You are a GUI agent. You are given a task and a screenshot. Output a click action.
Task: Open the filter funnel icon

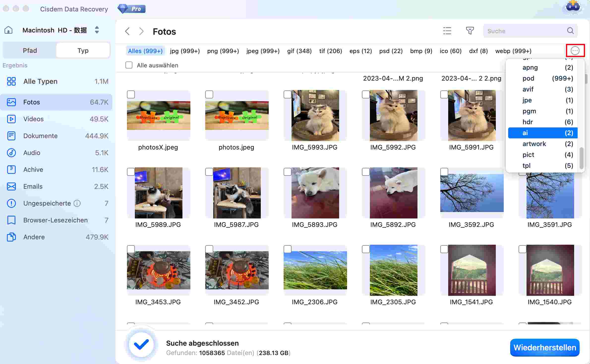coord(470,31)
